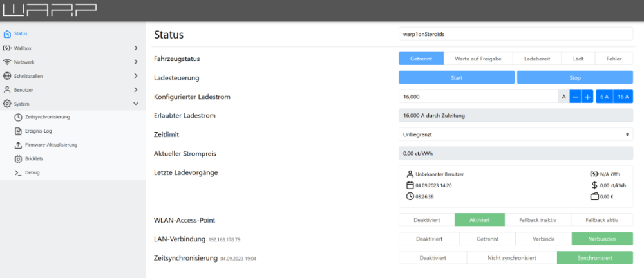Click the Netzwerk wifi icon
The height and width of the screenshot is (278, 644).
(x=7, y=62)
